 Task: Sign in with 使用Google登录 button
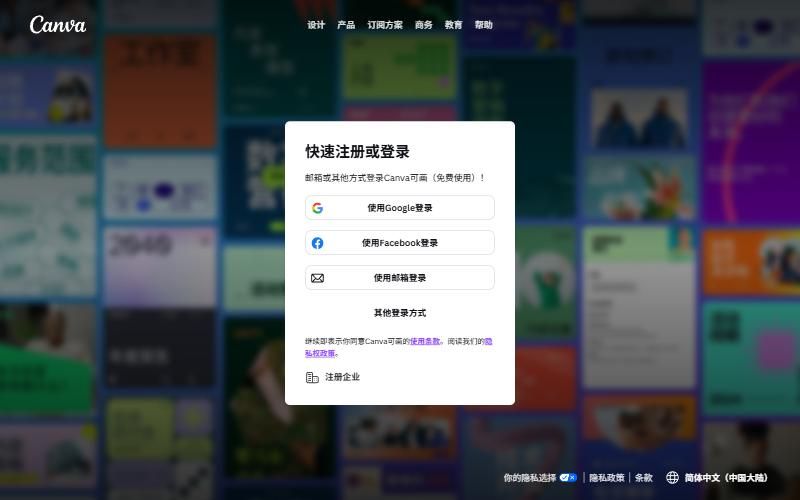tap(399, 208)
